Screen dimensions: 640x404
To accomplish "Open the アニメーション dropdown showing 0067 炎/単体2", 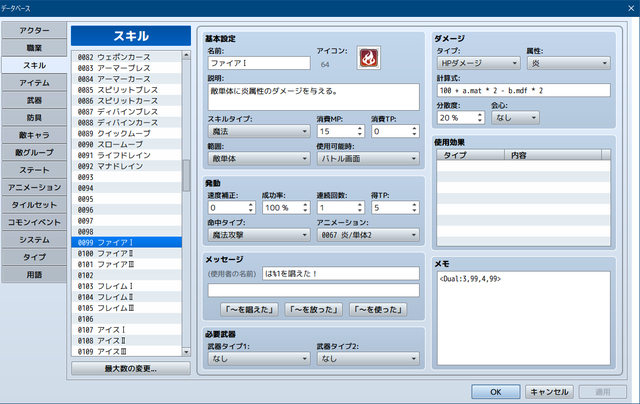I will (x=368, y=235).
